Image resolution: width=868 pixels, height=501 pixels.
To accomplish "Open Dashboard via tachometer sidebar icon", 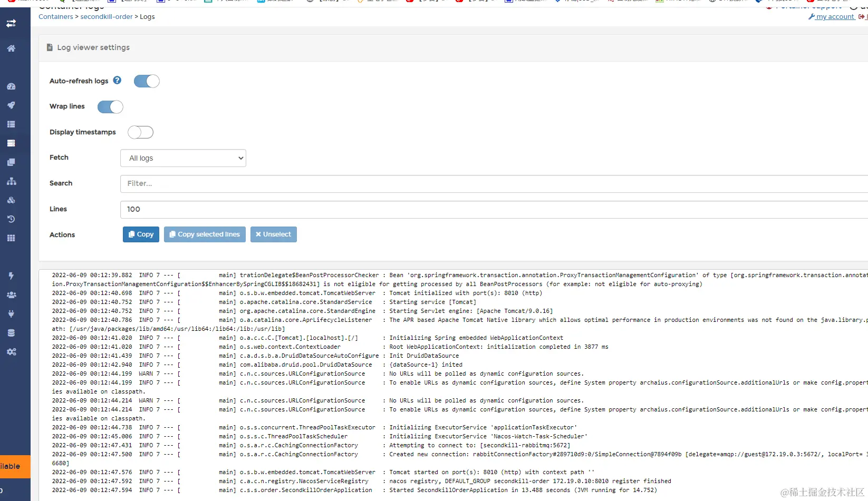I will (x=11, y=86).
